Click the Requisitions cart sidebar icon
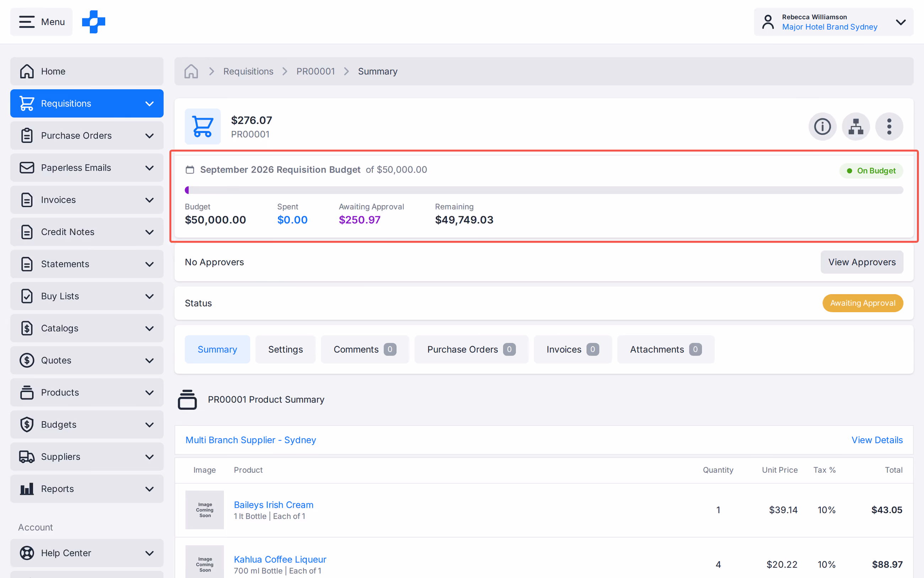Viewport: 924px width, 578px height. 27,103
